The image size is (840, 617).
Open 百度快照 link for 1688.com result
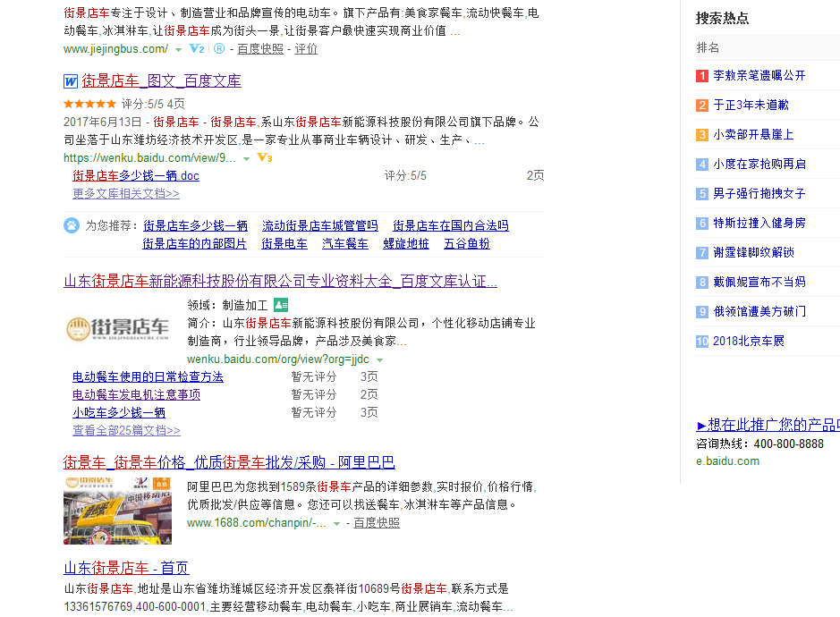point(377,523)
